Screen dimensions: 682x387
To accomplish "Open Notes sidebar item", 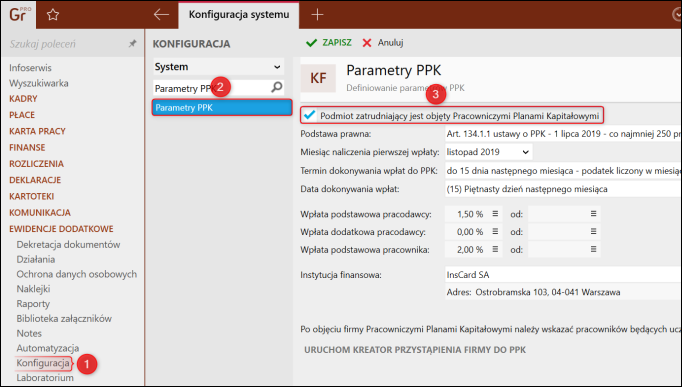I will pyautogui.click(x=29, y=333).
